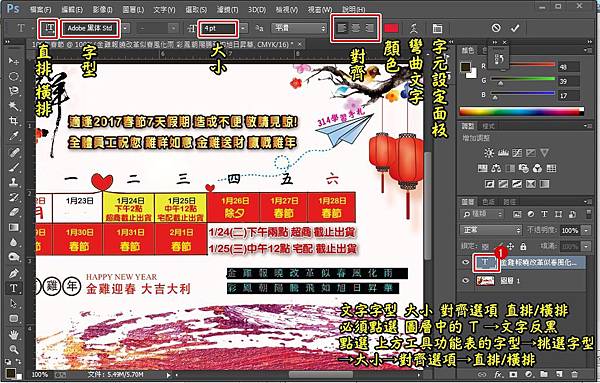Click the text layer T thumbnail
The height and width of the screenshot is (383, 600).
pyautogui.click(x=485, y=262)
